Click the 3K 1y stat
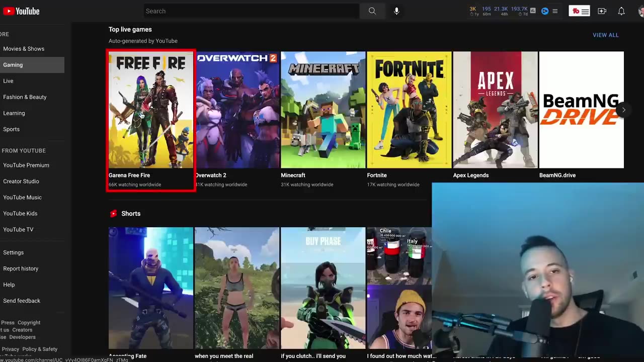Screen dimensions: 644x362 click(473, 11)
